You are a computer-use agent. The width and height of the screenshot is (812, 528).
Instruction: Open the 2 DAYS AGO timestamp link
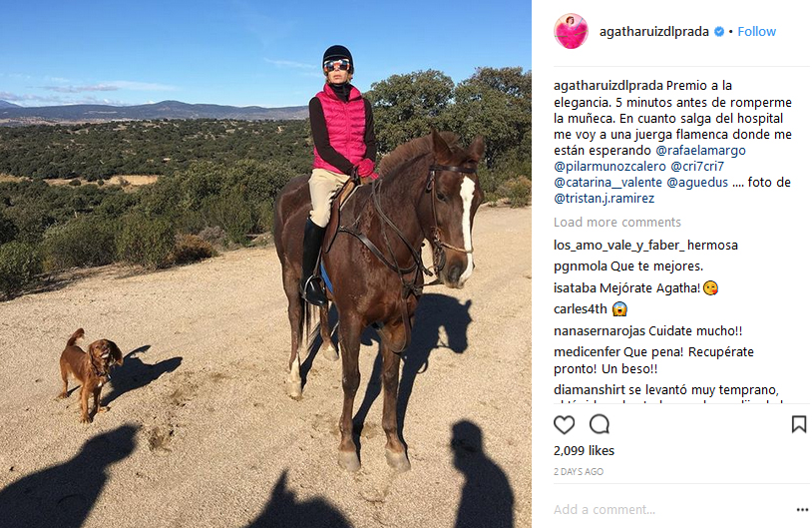click(x=579, y=471)
